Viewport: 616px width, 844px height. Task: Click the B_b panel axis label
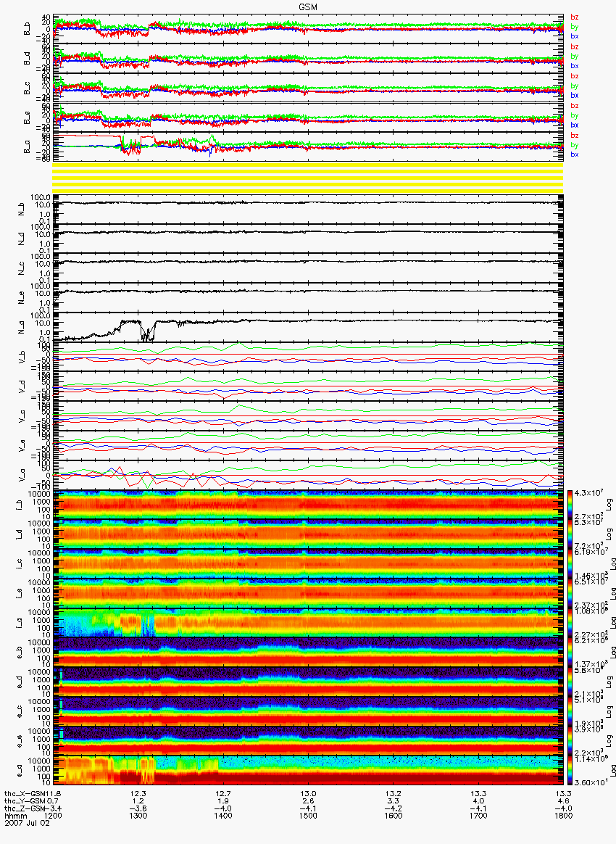pyautogui.click(x=27, y=29)
